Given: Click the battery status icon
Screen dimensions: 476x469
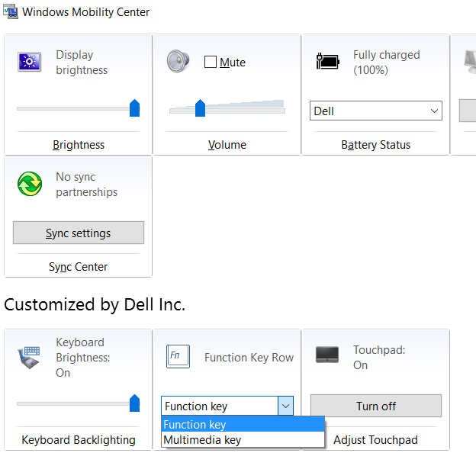Looking at the screenshot, I should coord(328,62).
